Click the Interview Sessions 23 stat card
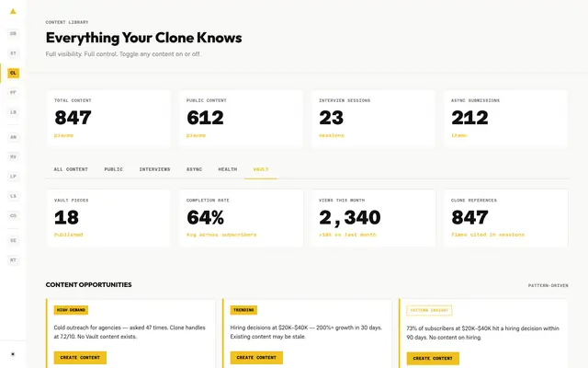588x368 pixels. [x=374, y=119]
